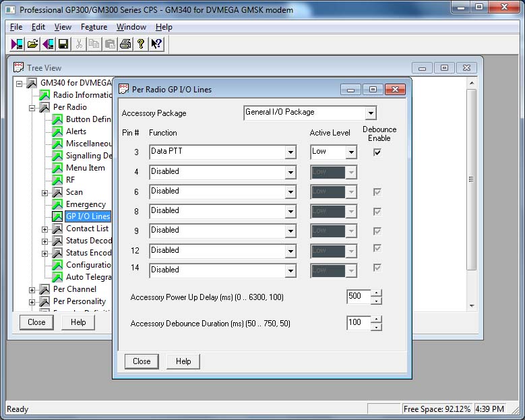The image size is (525, 420).
Task: Open the Alerts item in the tree
Action: tap(76, 131)
